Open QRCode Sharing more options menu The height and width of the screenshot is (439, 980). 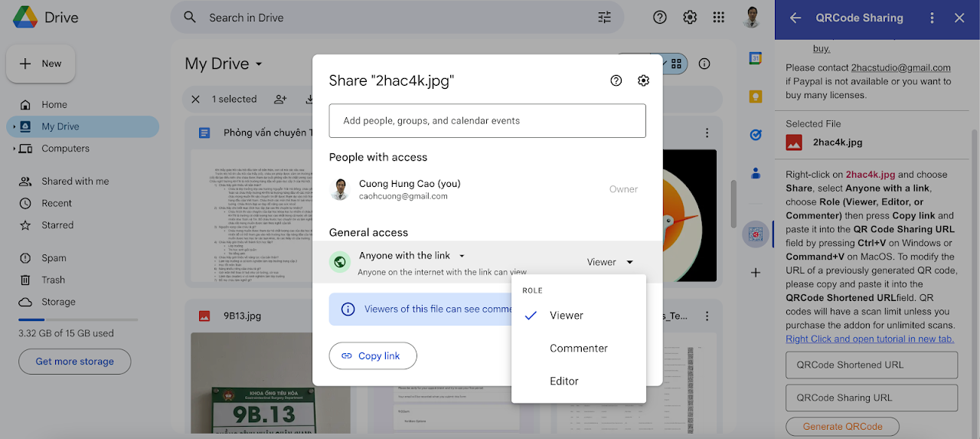click(x=932, y=18)
